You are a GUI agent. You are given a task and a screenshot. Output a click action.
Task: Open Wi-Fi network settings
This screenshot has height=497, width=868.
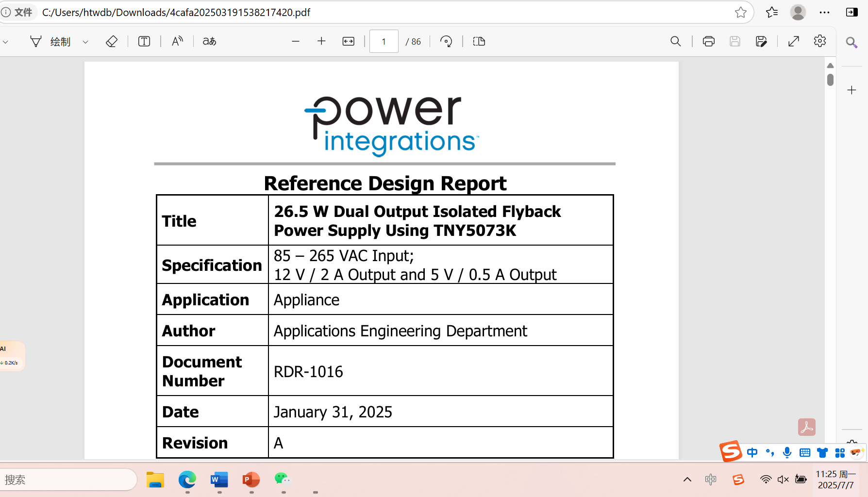pos(766,480)
